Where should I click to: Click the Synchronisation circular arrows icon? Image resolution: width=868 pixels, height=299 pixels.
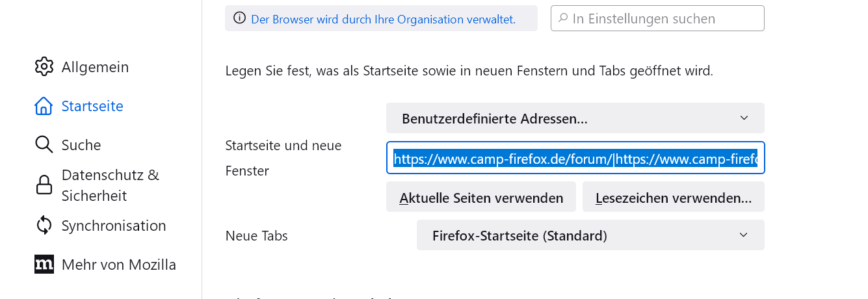click(44, 226)
